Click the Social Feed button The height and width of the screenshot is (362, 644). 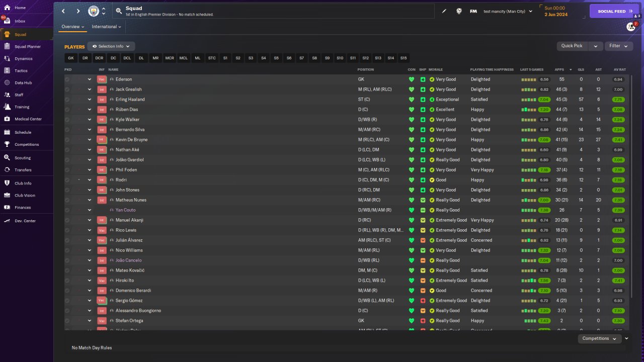614,11
